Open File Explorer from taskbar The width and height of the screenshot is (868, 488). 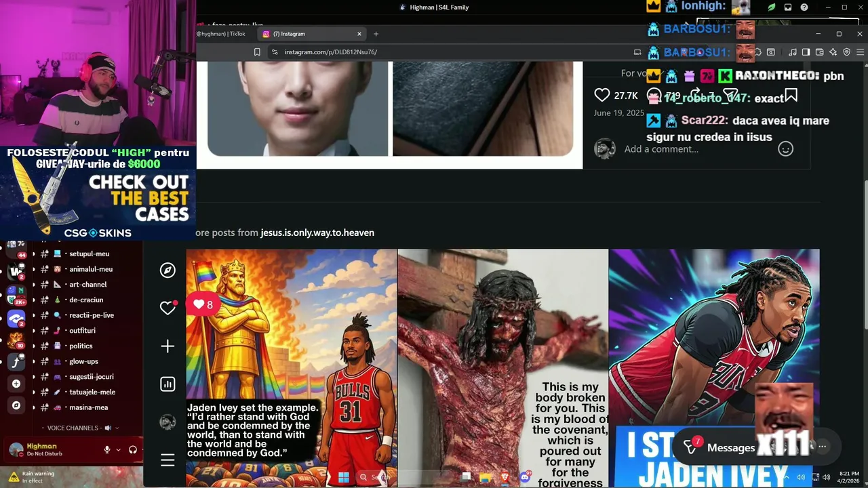coord(485,477)
